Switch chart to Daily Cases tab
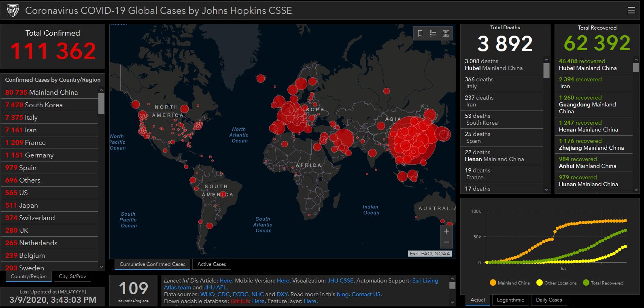Image resolution: width=644 pixels, height=308 pixels. (549, 300)
